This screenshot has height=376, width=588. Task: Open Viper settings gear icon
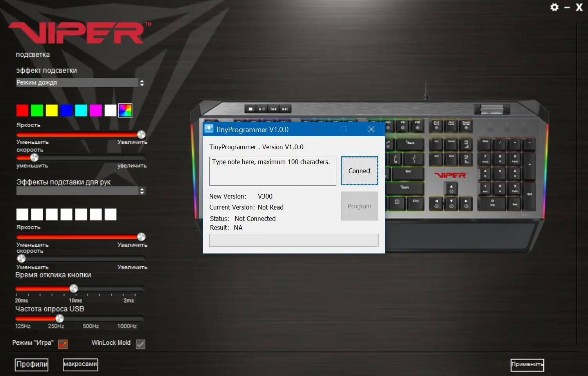554,7
